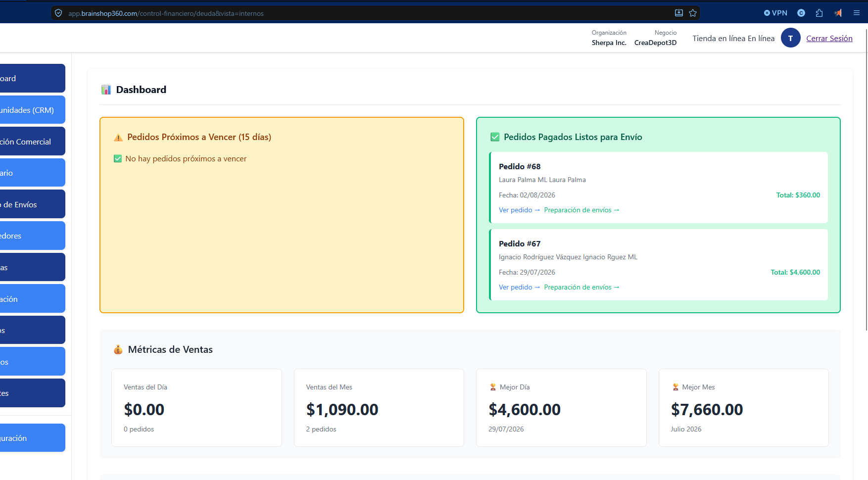868x480 pixels.
Task: Open the Comercial sidebar item
Action: [x=33, y=142]
